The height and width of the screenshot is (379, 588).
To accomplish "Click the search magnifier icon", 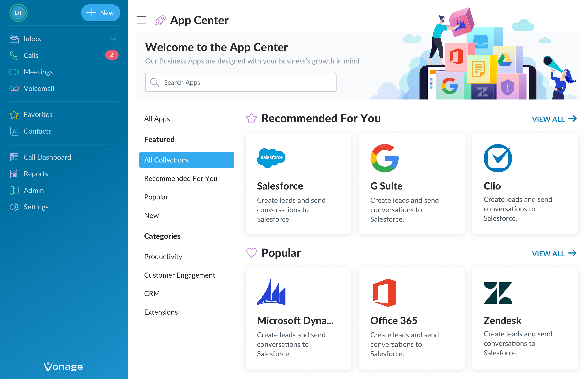I will pyautogui.click(x=154, y=82).
